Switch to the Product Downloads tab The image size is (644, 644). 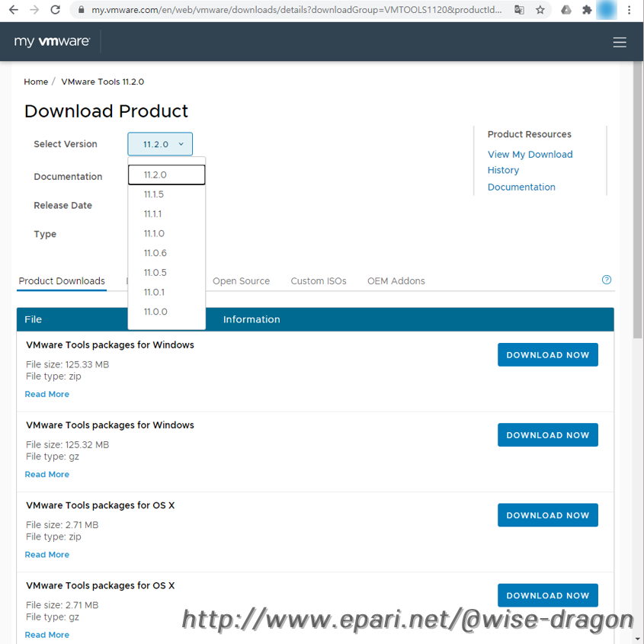click(x=62, y=281)
